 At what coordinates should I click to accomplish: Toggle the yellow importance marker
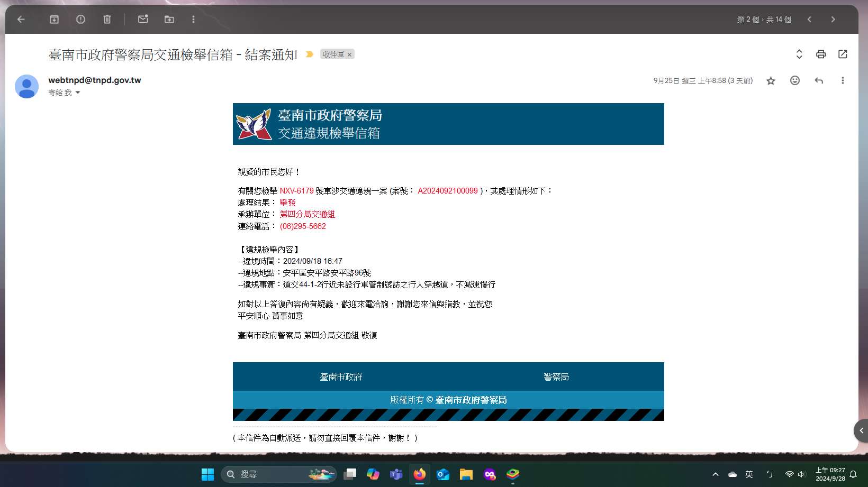(310, 54)
